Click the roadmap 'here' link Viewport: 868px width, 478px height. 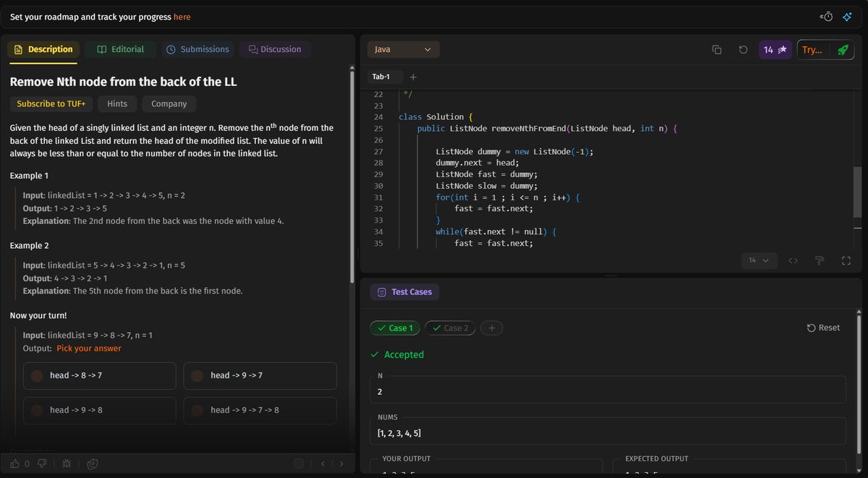click(182, 17)
